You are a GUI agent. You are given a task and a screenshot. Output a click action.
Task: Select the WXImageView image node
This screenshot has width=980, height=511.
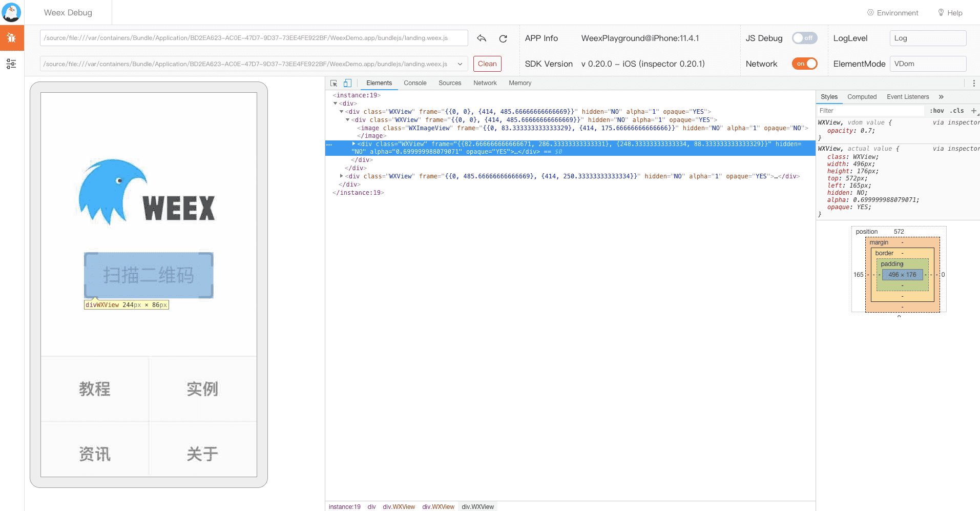(582, 128)
